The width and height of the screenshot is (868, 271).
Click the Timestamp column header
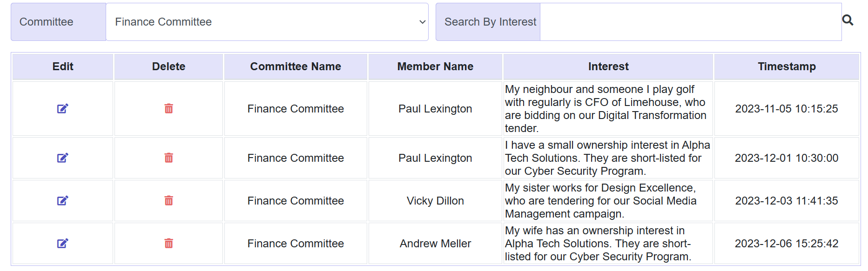tap(787, 66)
